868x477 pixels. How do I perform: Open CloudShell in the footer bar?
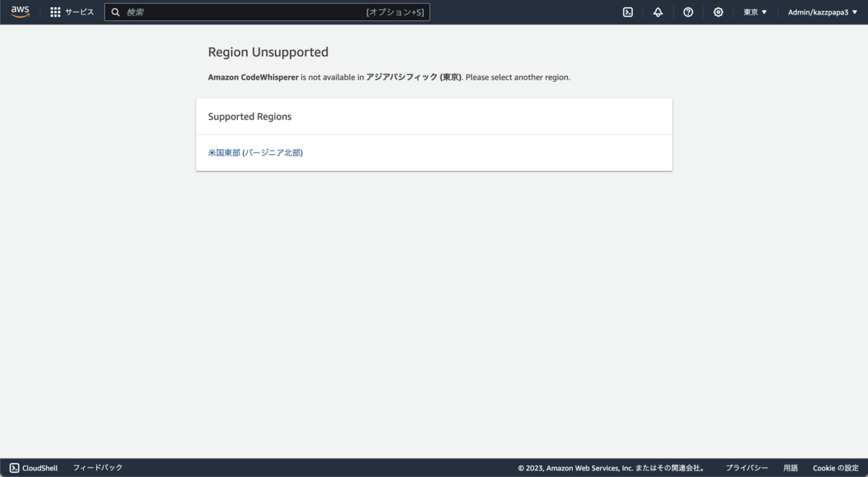coord(33,468)
